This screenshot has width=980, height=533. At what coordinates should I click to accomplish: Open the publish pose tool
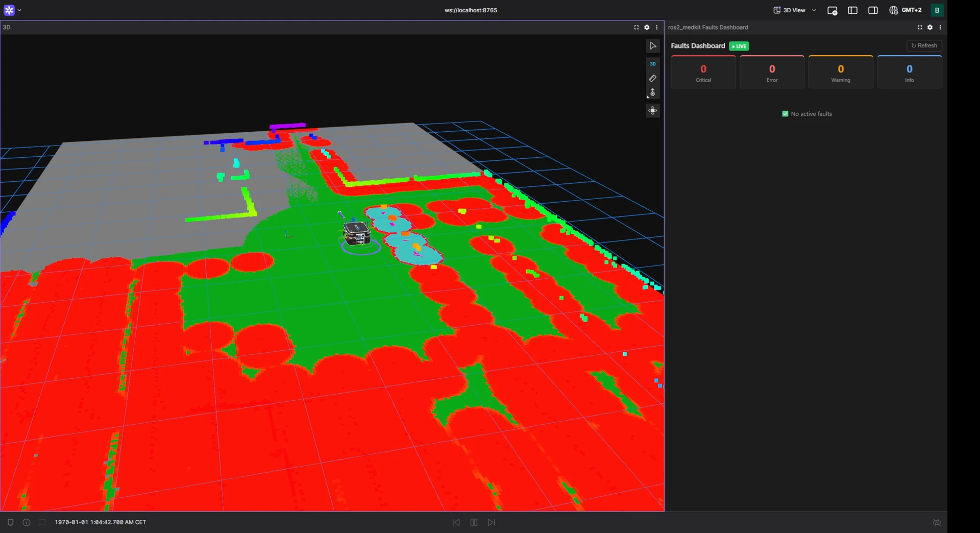(653, 93)
